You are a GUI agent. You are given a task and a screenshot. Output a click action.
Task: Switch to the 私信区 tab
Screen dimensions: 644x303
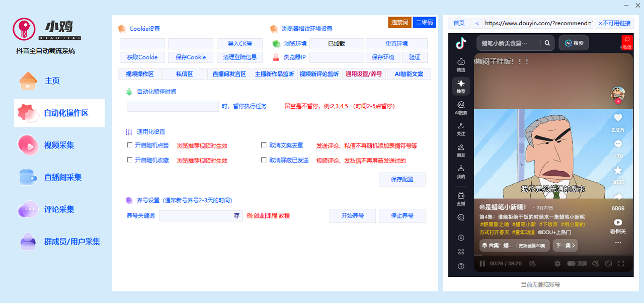pyautogui.click(x=184, y=74)
